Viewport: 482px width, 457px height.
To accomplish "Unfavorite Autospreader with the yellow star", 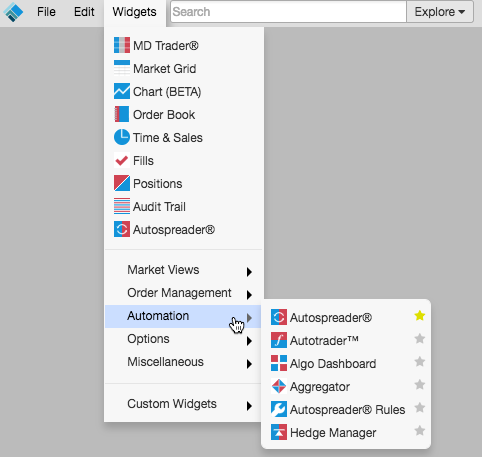I will click(420, 316).
